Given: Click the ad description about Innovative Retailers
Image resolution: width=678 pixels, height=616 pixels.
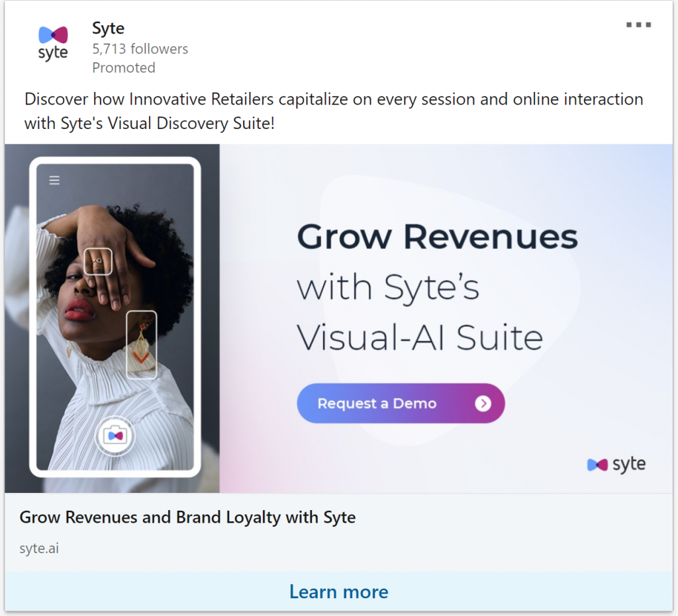Looking at the screenshot, I should [x=334, y=111].
